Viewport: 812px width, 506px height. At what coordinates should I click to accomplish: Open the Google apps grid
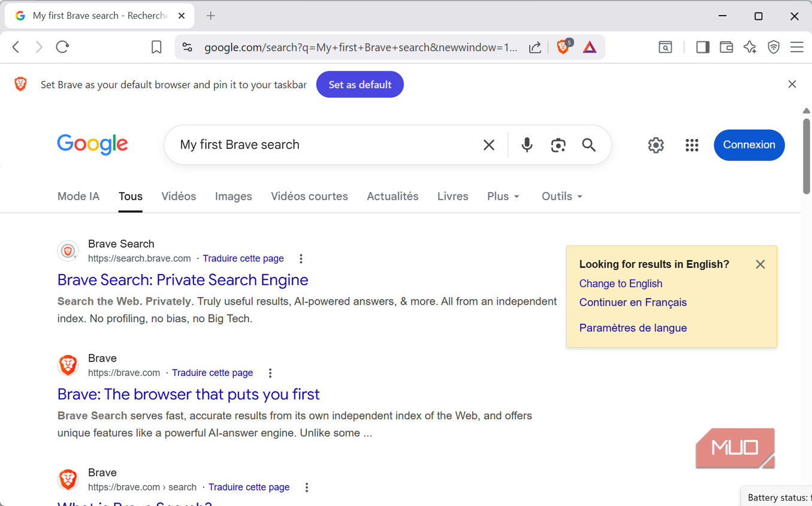692,145
